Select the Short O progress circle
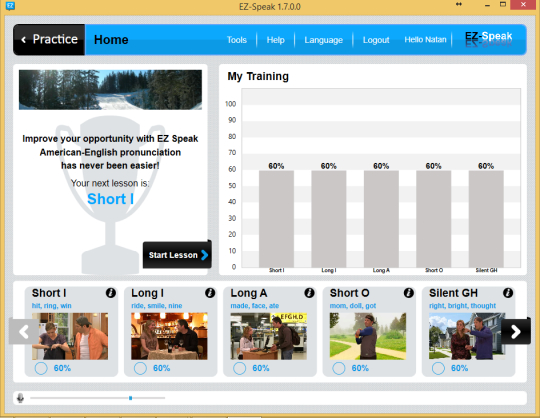This screenshot has height=418, width=540. 339,368
